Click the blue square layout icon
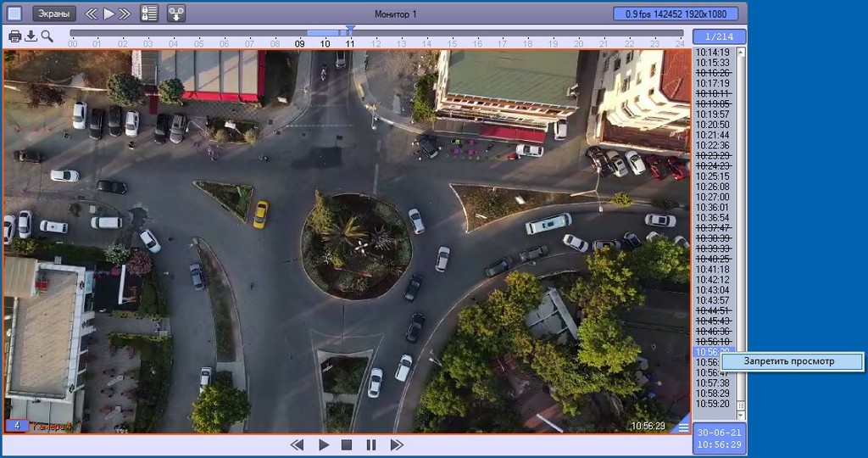Screen dimensions: 868x458 [x=14, y=14]
